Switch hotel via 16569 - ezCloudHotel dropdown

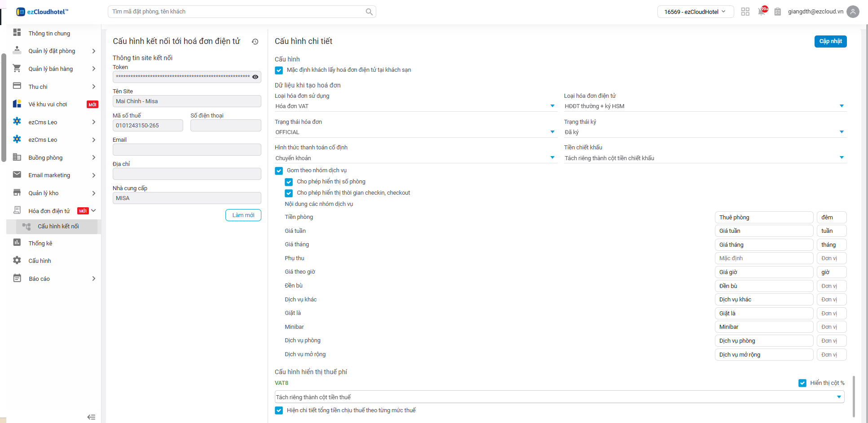pos(695,12)
